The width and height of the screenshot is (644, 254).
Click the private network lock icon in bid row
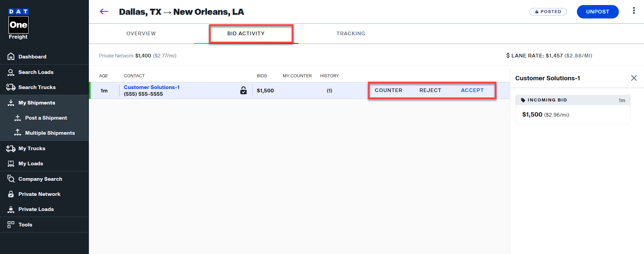coord(244,90)
